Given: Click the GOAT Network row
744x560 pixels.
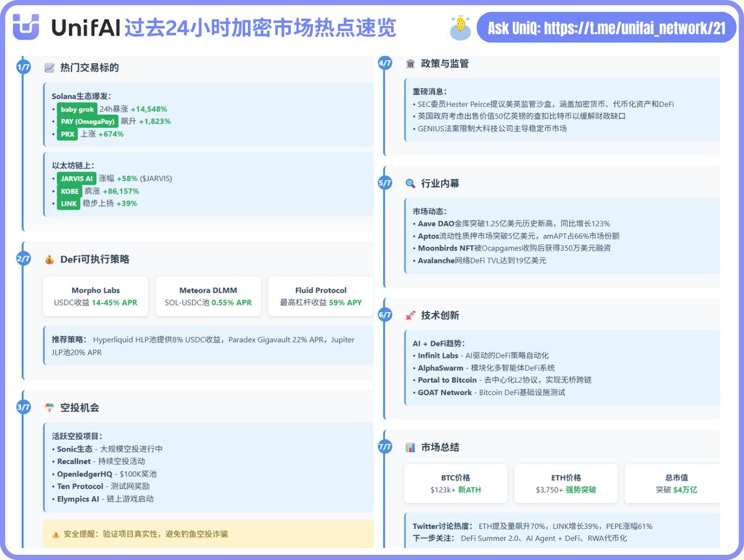Looking at the screenshot, I should pos(489,393).
